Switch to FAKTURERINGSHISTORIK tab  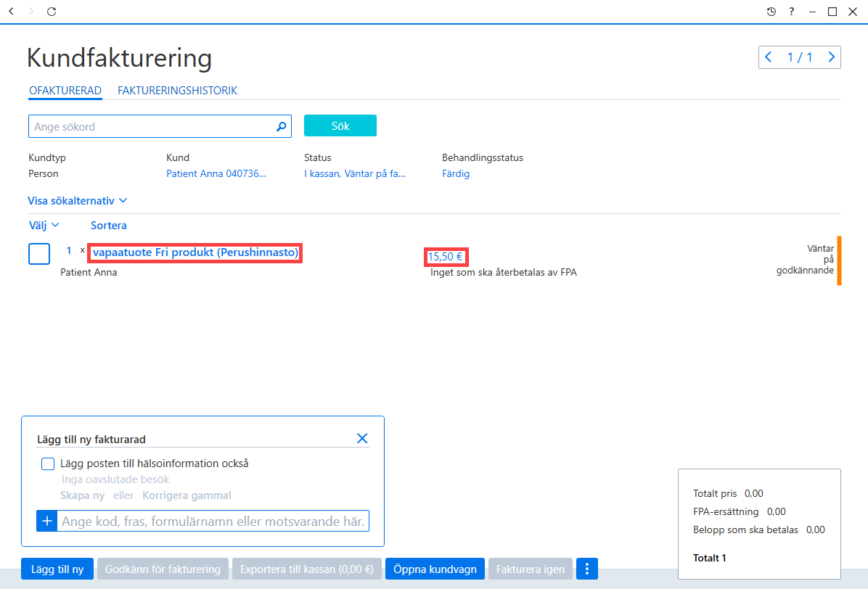tap(177, 91)
